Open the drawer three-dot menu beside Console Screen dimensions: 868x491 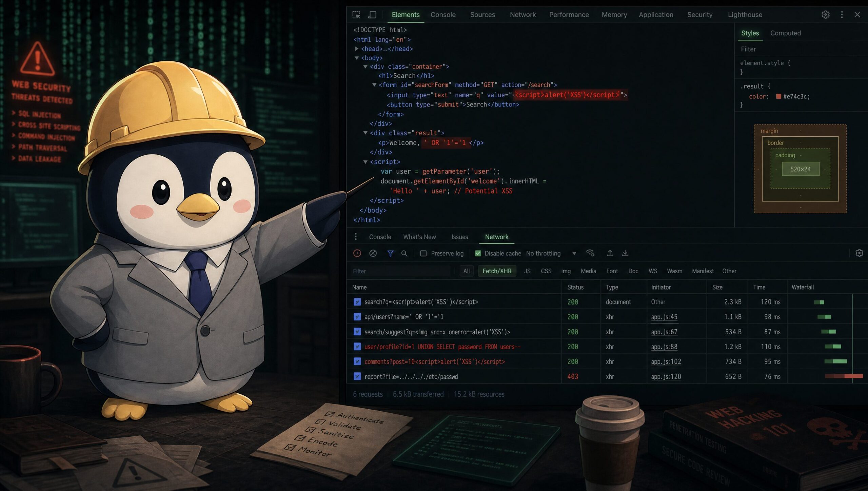(x=356, y=237)
